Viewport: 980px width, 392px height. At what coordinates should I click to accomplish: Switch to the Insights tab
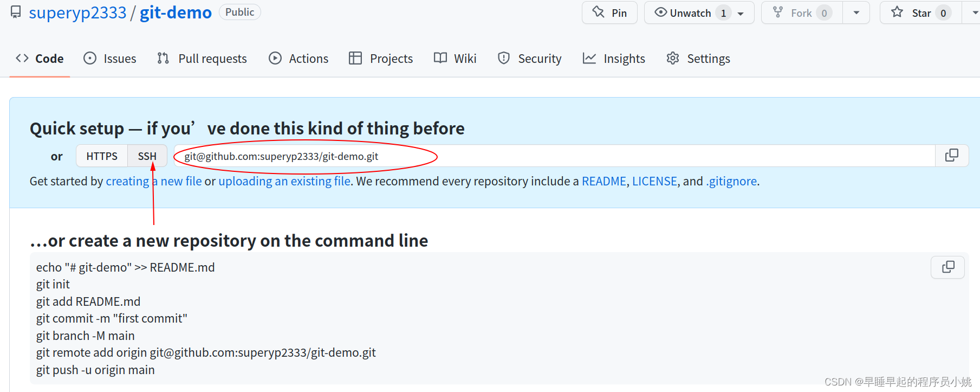pos(614,59)
